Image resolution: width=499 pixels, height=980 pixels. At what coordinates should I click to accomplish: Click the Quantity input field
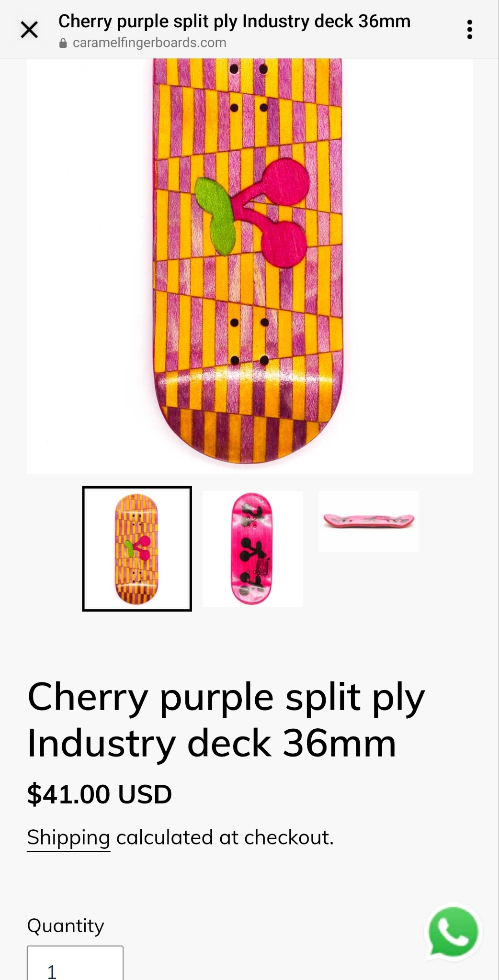pos(75,963)
